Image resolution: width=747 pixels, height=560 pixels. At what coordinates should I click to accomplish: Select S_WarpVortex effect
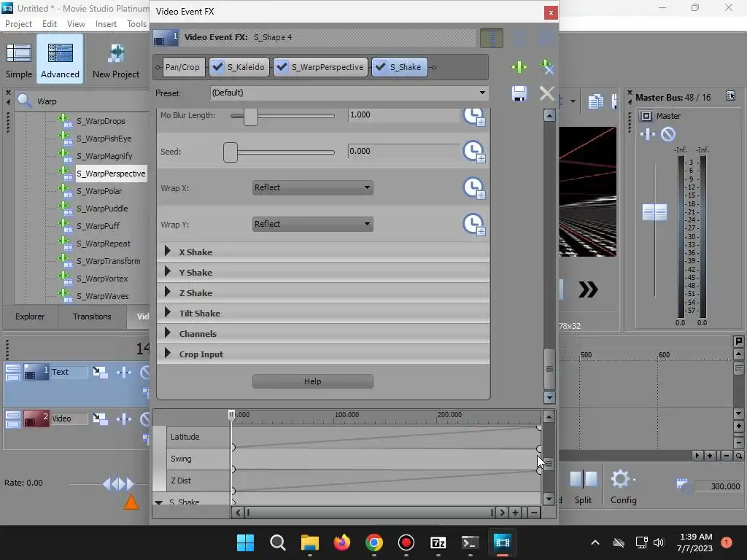[102, 279]
